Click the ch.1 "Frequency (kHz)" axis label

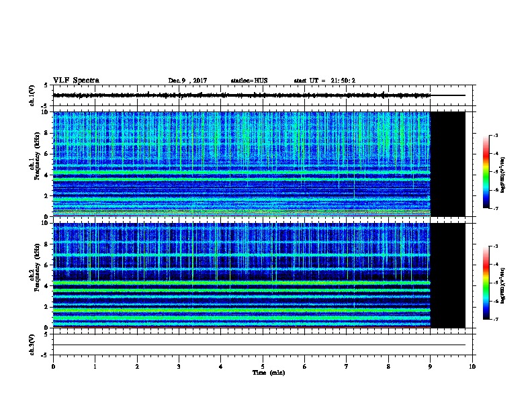coord(38,156)
